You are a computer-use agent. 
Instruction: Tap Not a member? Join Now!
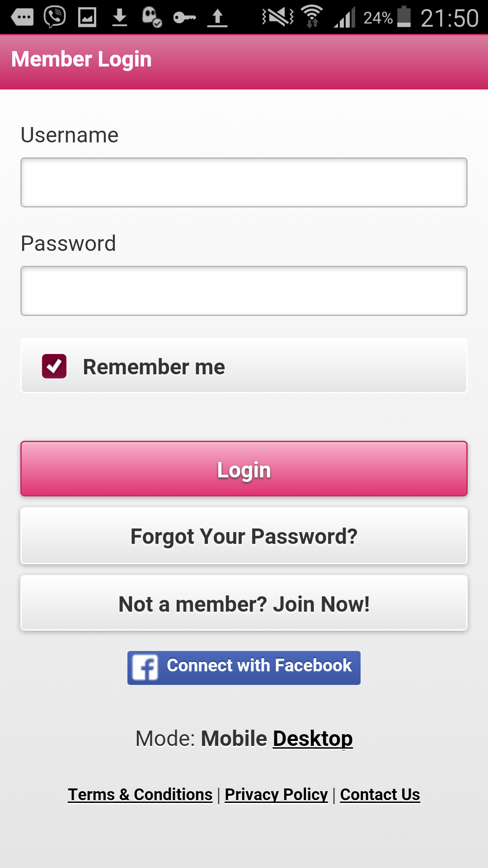(244, 604)
